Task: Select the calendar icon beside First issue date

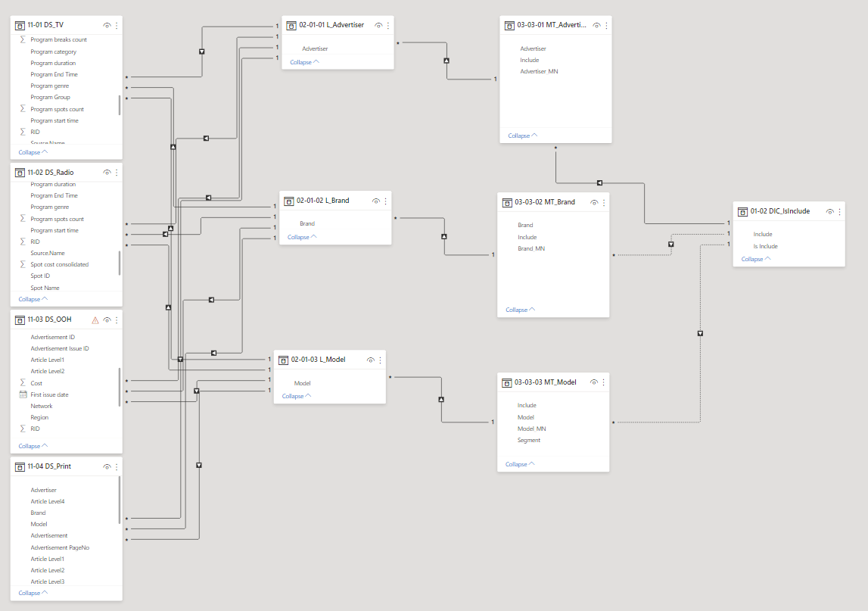Action: pyautogui.click(x=23, y=395)
